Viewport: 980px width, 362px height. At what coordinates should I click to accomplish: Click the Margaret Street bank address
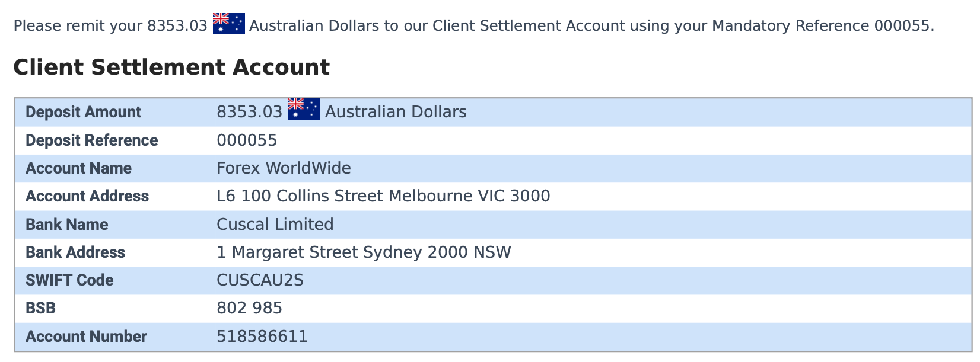tap(364, 252)
